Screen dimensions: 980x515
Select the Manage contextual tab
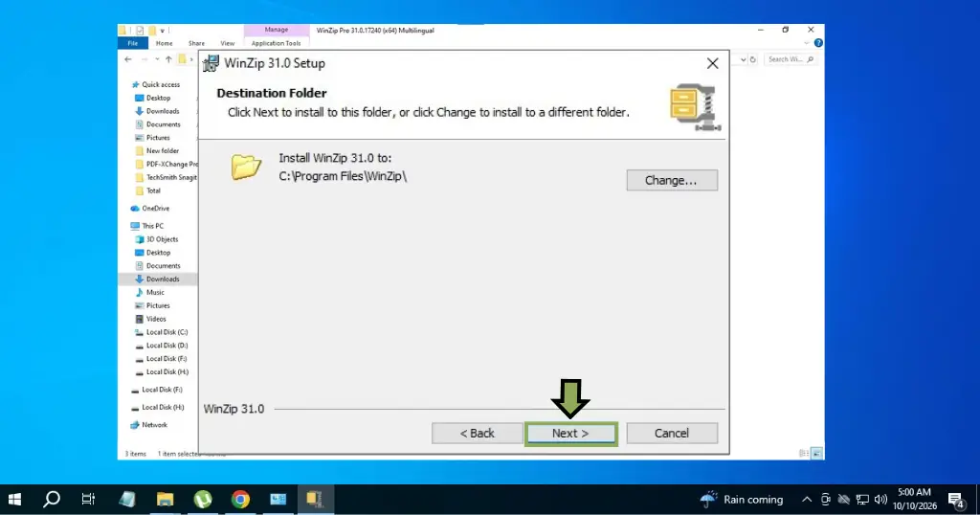coord(277,30)
